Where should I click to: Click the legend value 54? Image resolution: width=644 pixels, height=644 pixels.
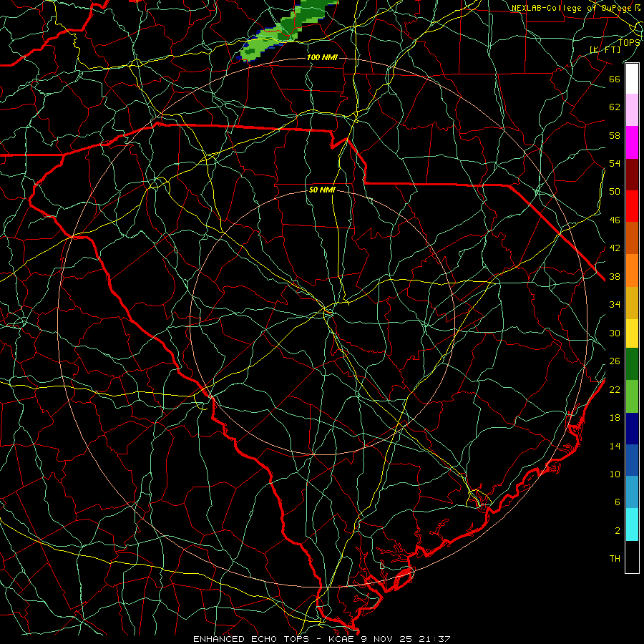click(x=615, y=163)
